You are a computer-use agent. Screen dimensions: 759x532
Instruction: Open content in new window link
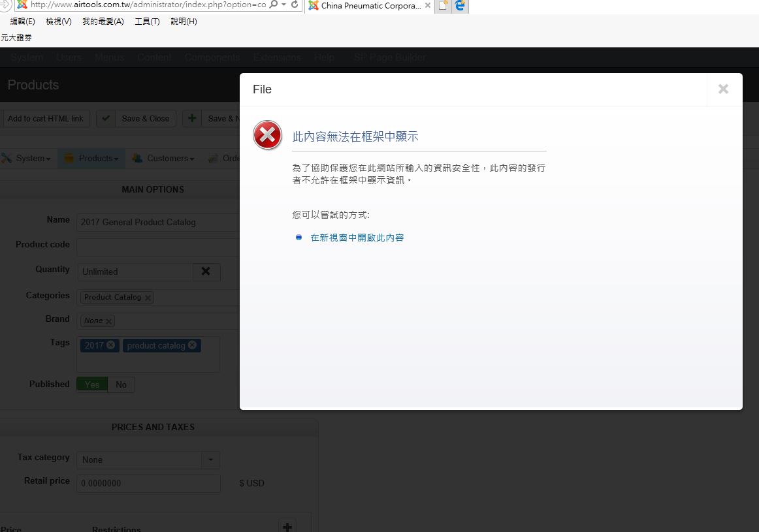pos(357,238)
